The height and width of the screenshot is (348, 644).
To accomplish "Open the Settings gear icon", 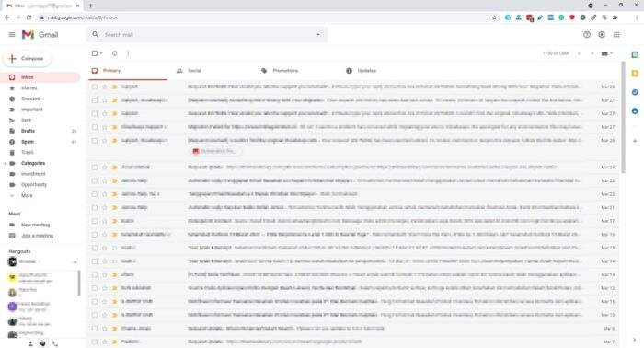I will (x=602, y=34).
